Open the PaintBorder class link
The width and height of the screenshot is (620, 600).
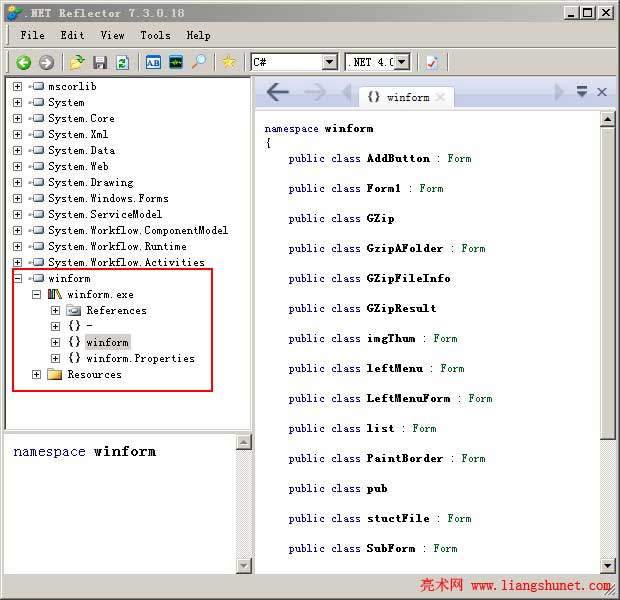coord(405,458)
